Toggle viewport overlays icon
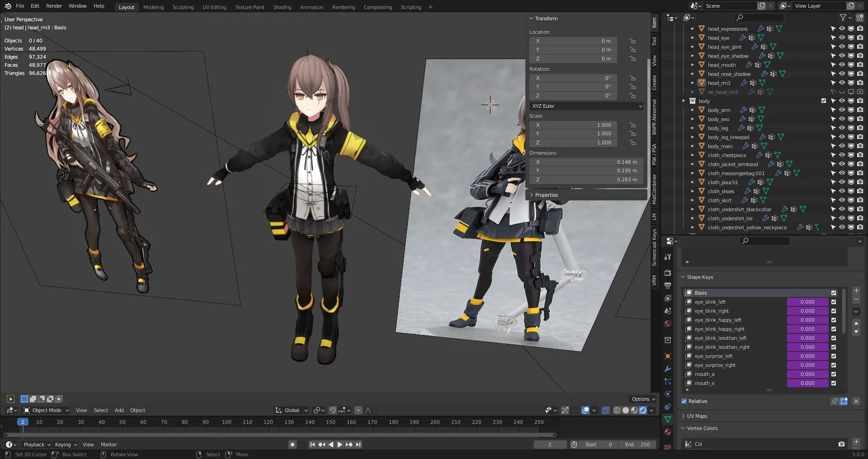The image size is (868, 459). [585, 410]
